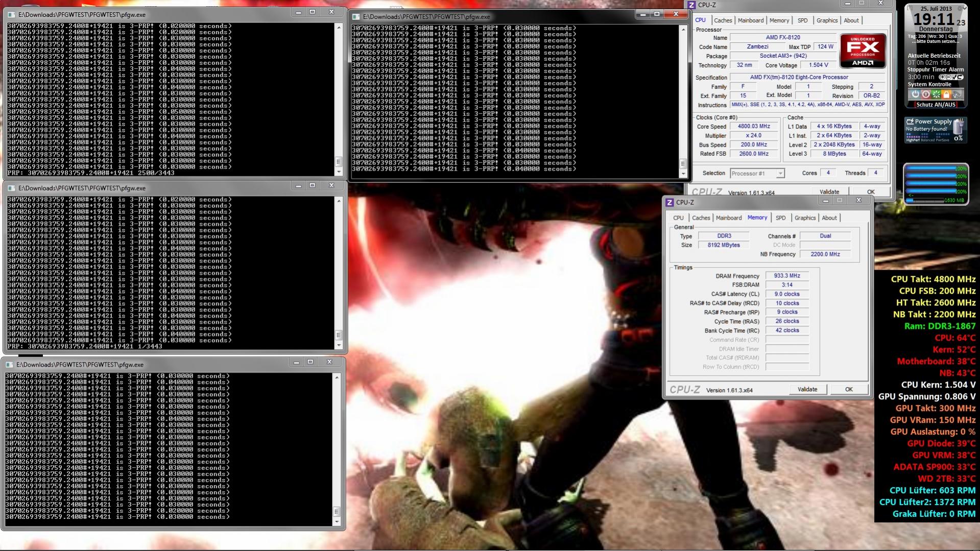
Task: Click scroll-up arrow in top-left pfgw.exe window
Action: [x=338, y=27]
